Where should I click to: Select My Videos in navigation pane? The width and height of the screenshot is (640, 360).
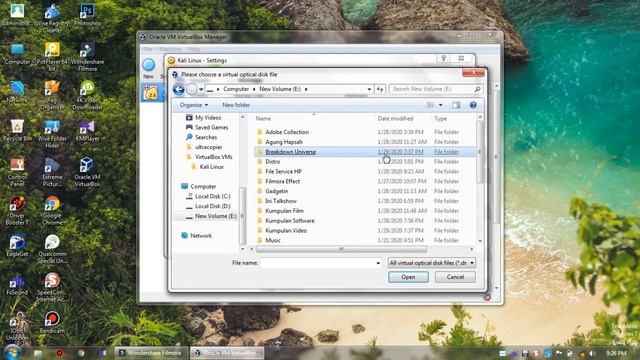pos(203,118)
